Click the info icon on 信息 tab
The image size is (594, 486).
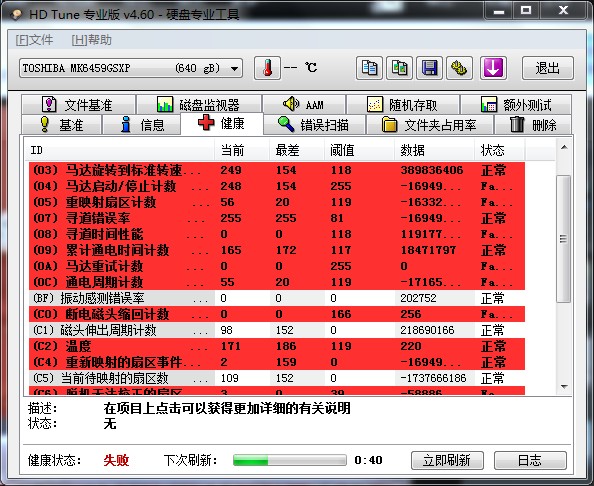pos(126,124)
